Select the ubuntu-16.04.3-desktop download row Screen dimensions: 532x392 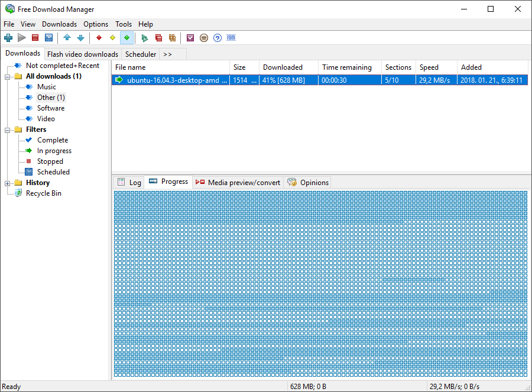(x=177, y=80)
